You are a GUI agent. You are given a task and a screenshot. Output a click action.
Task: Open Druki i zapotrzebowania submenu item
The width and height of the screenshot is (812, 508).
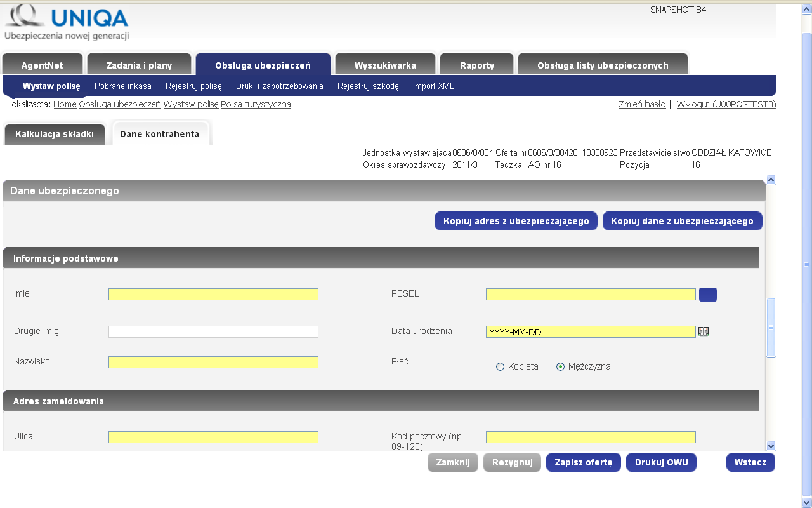(x=280, y=86)
